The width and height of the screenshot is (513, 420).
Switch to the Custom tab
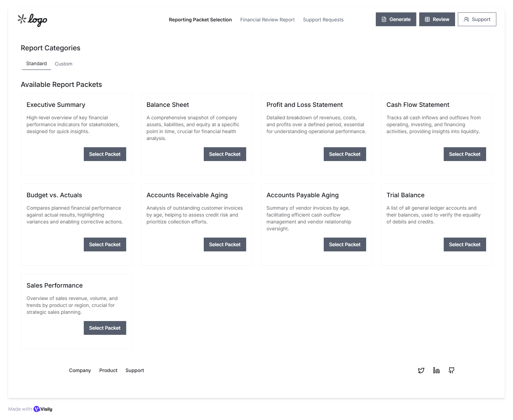63,64
